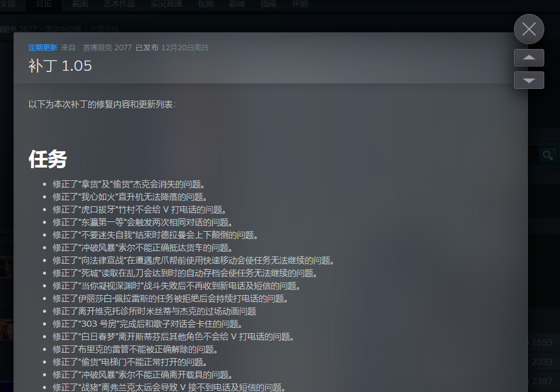Viewport: 560px width, 392px height.
Task: Click the line about “白日春梦”离开斯蒂芬
Action: (x=174, y=337)
